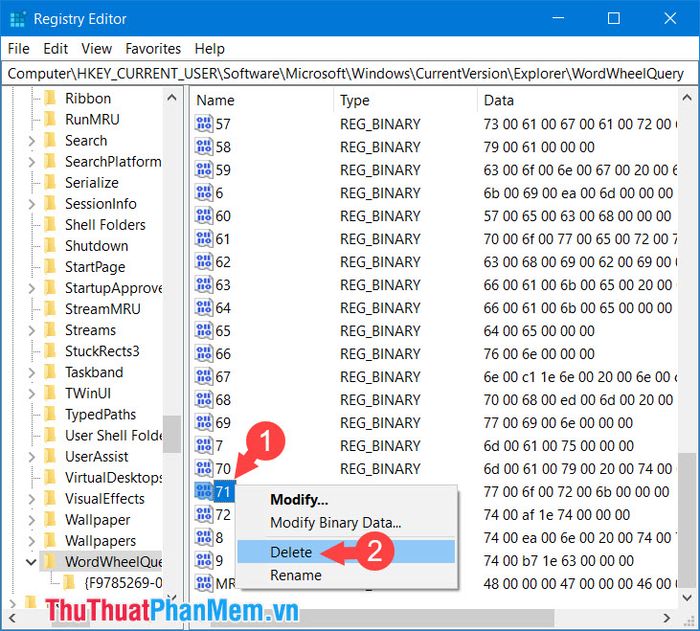
Task: Click the binary value icon for entry 66
Action: [204, 354]
